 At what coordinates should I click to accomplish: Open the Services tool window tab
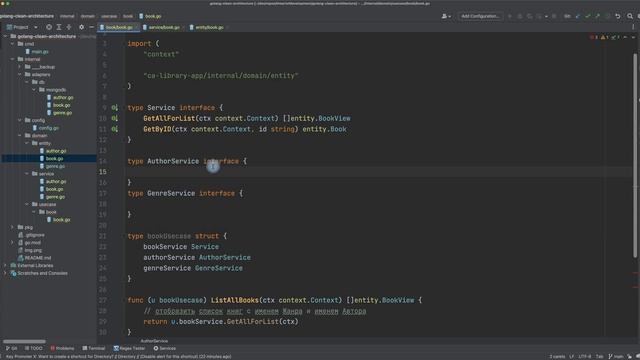[164, 348]
